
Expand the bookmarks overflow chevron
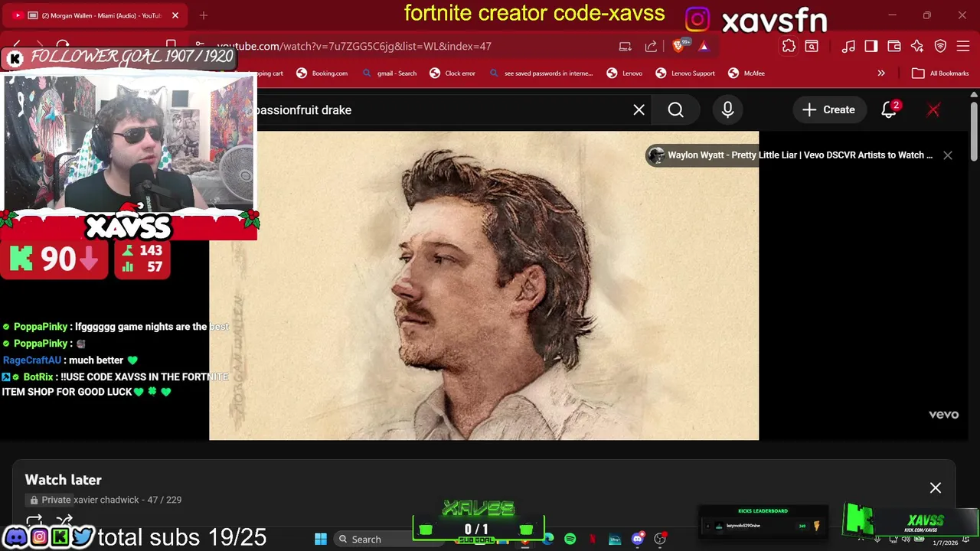[x=881, y=73]
